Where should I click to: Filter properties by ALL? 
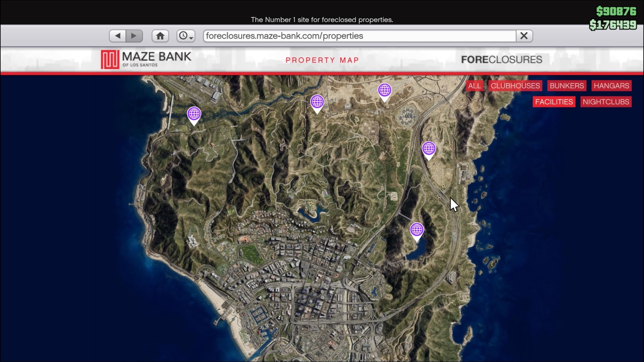click(x=474, y=86)
